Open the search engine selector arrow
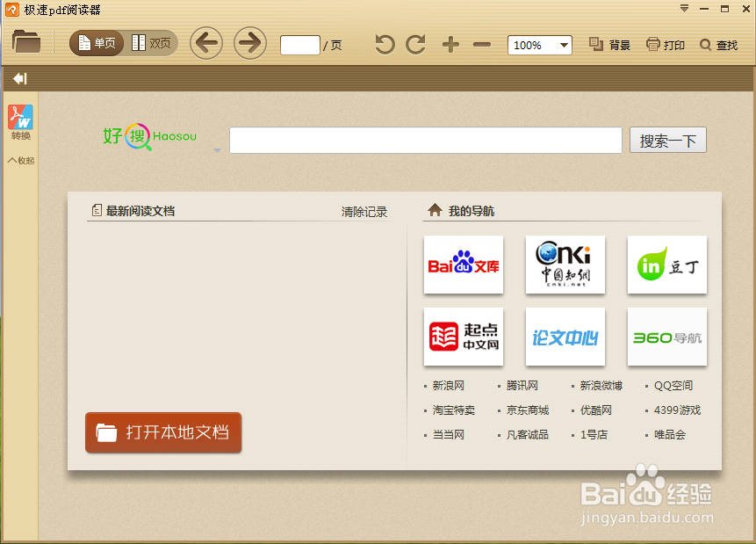 point(216,149)
